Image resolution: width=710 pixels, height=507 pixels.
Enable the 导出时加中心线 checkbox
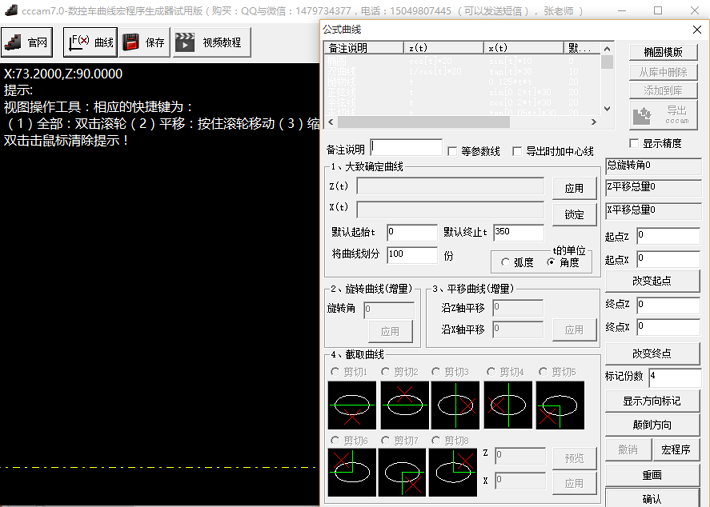point(517,151)
